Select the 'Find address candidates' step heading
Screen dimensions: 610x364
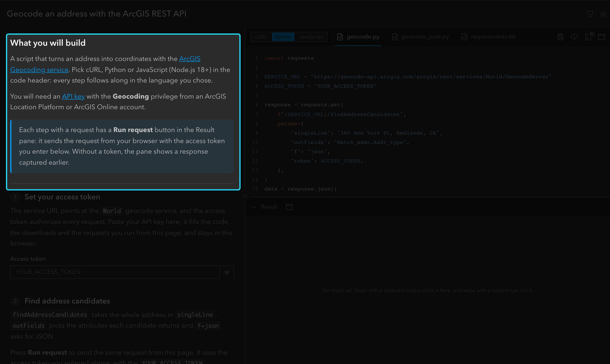tap(67, 301)
